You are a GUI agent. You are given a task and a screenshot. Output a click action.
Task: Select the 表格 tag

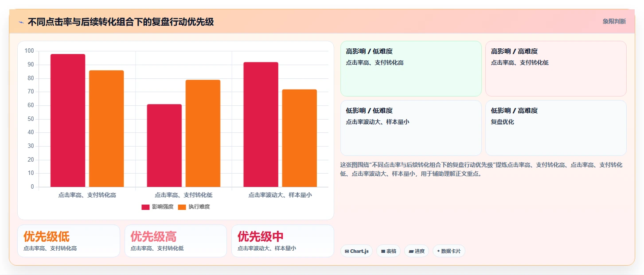click(x=388, y=251)
